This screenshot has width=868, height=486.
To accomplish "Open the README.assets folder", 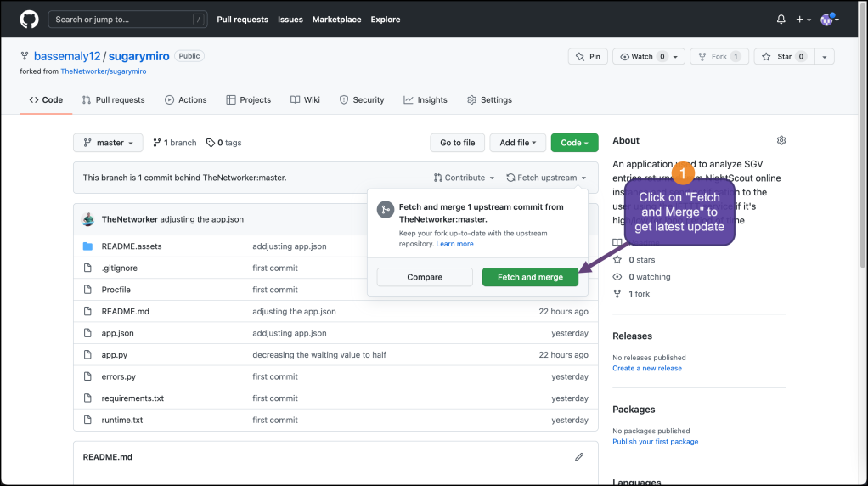I will pyautogui.click(x=132, y=246).
